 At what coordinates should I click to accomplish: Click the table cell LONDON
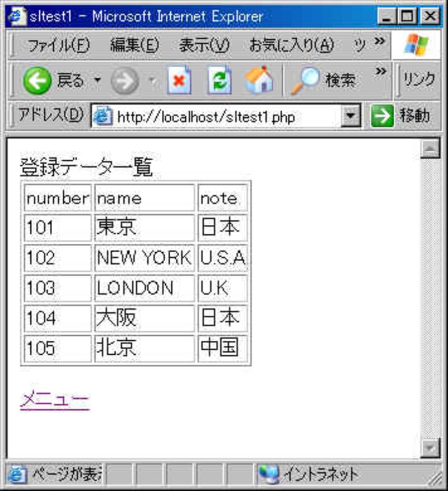point(144,288)
